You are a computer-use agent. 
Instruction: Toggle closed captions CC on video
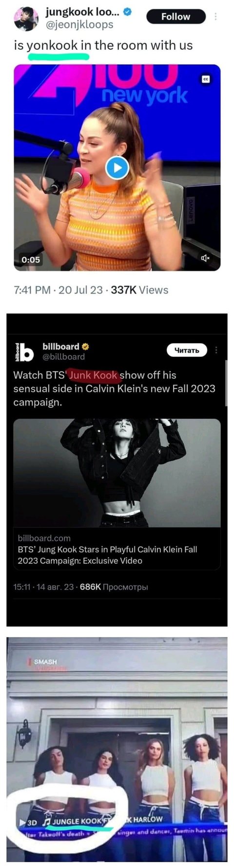pyautogui.click(x=206, y=79)
